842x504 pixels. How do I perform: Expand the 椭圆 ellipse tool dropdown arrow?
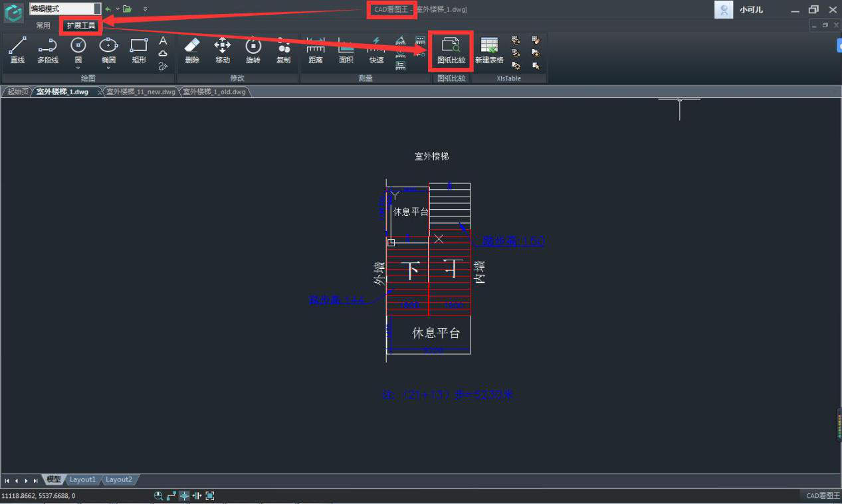[108, 68]
